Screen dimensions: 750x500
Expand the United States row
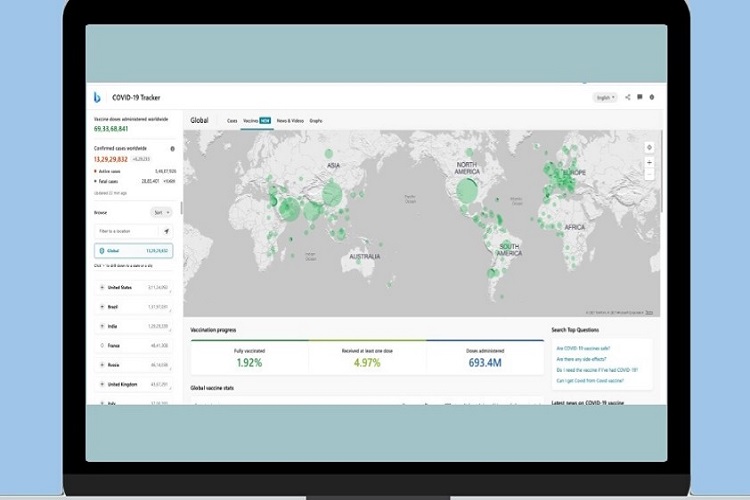tap(102, 288)
